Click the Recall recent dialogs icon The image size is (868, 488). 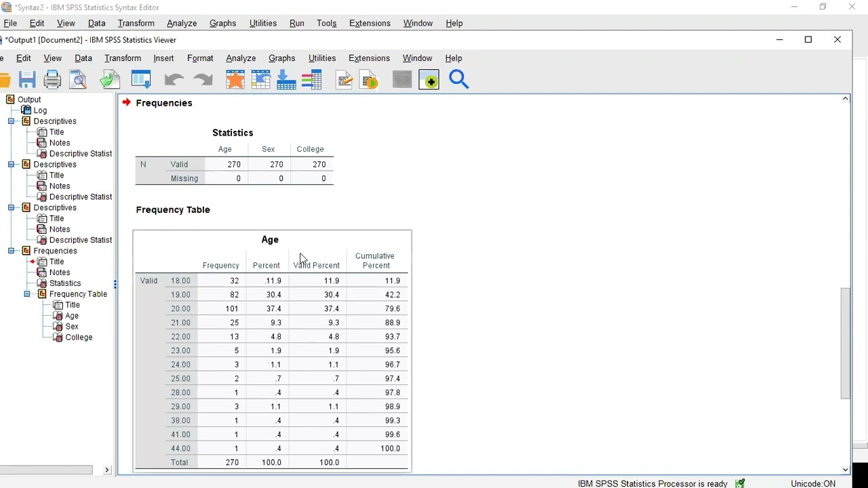click(141, 80)
